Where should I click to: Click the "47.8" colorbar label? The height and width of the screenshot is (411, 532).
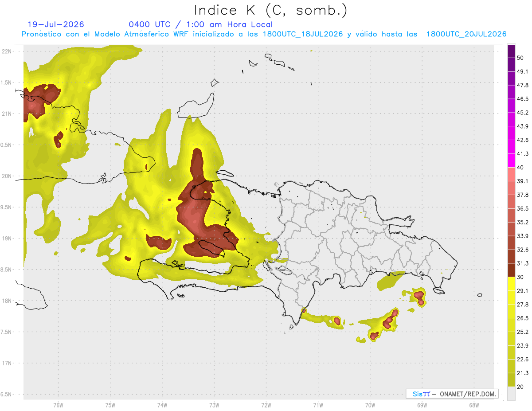523,85
